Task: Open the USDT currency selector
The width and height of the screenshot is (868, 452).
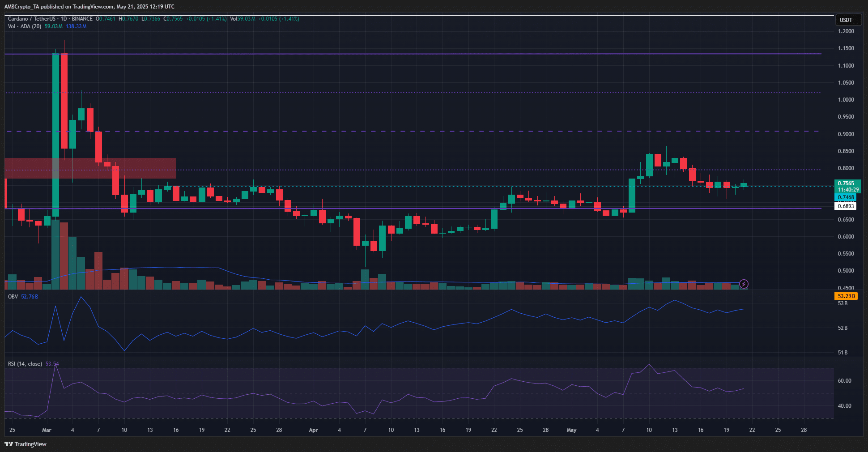Action: 846,20
